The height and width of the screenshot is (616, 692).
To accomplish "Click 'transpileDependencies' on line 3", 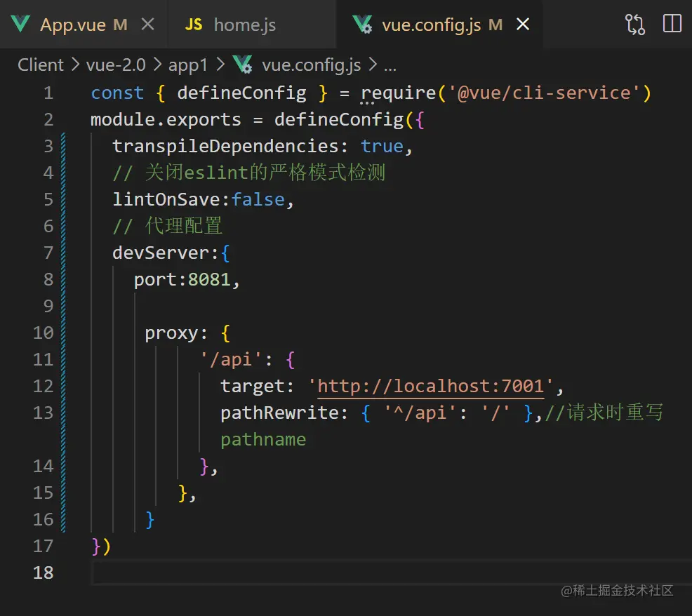I will pyautogui.click(x=225, y=146).
